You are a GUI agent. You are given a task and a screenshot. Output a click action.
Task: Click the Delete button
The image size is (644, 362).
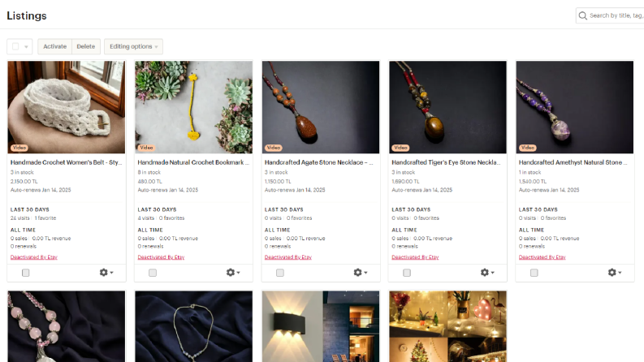86,46
